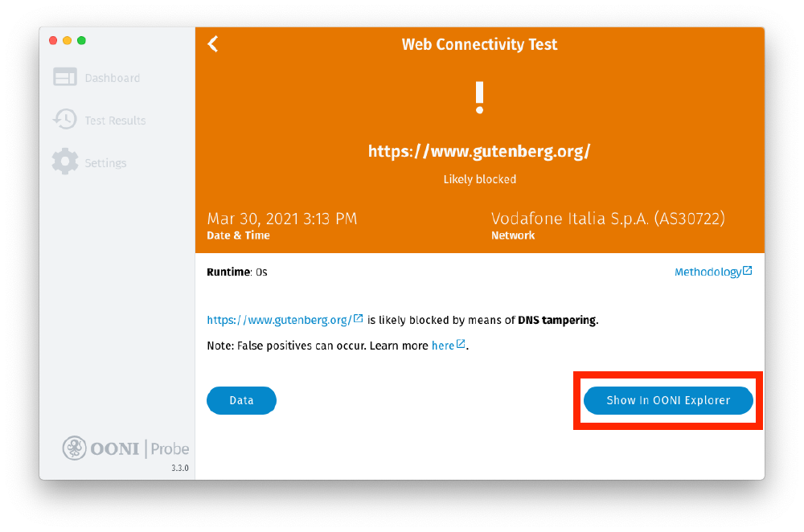Follow the "here" learn more link

click(442, 346)
